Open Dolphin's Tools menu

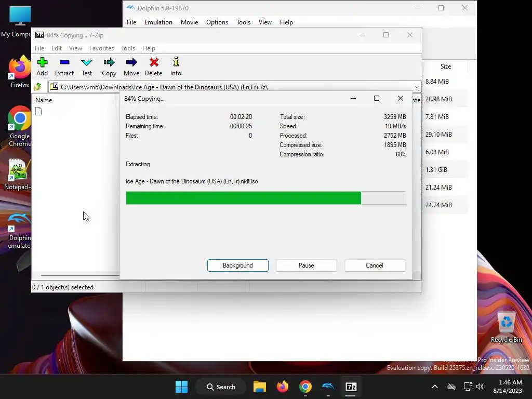243,22
